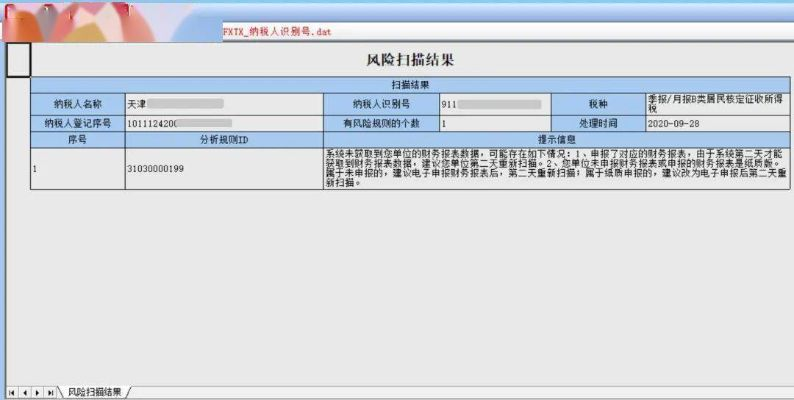The width and height of the screenshot is (794, 400).
Task: Click the 分析规则ID column header
Action: coord(224,140)
